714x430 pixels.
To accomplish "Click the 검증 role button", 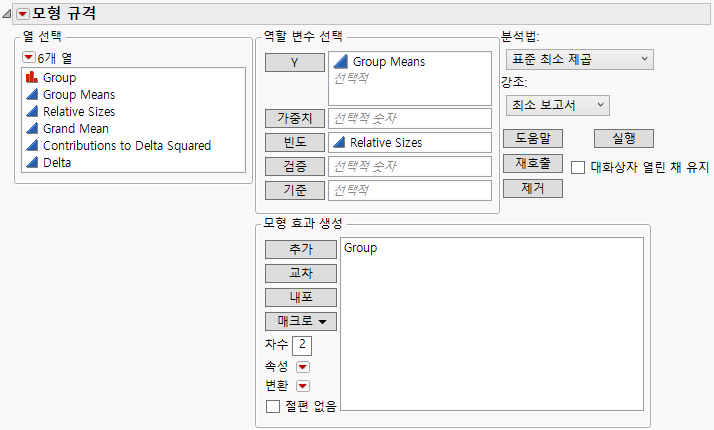I will click(295, 166).
